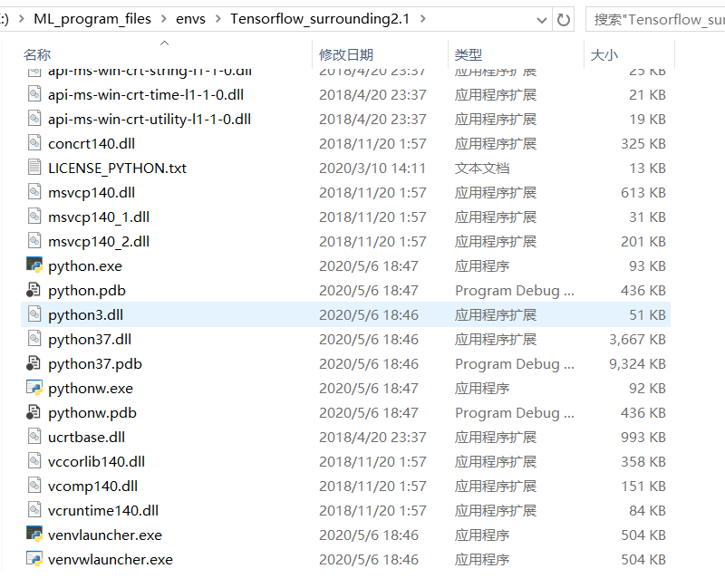Go to ML_program_files in breadcrumb
Viewport: 725px width, 588px height.
click(x=92, y=19)
